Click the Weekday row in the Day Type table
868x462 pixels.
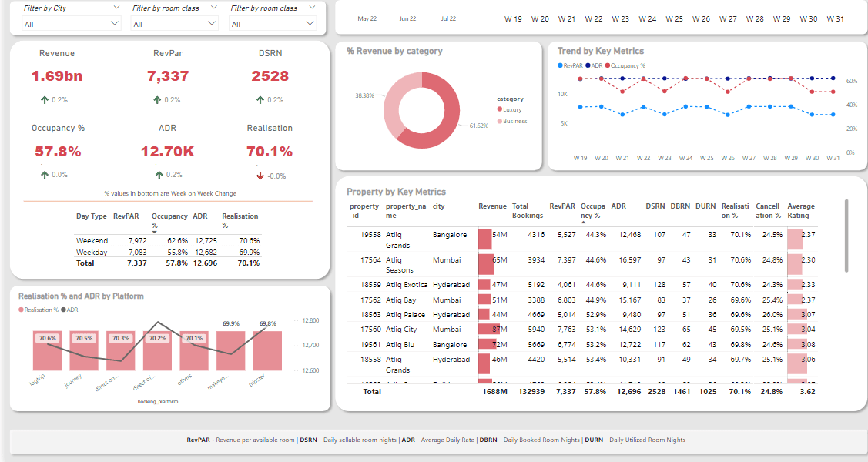(167, 253)
